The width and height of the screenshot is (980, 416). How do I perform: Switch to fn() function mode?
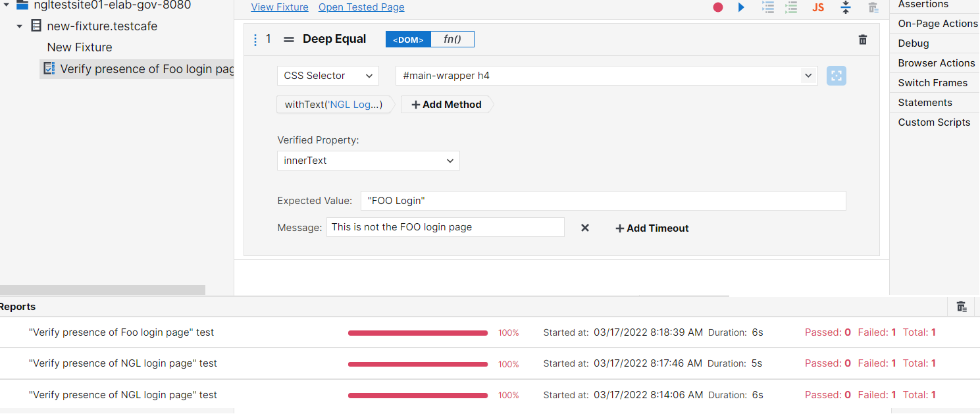452,39
